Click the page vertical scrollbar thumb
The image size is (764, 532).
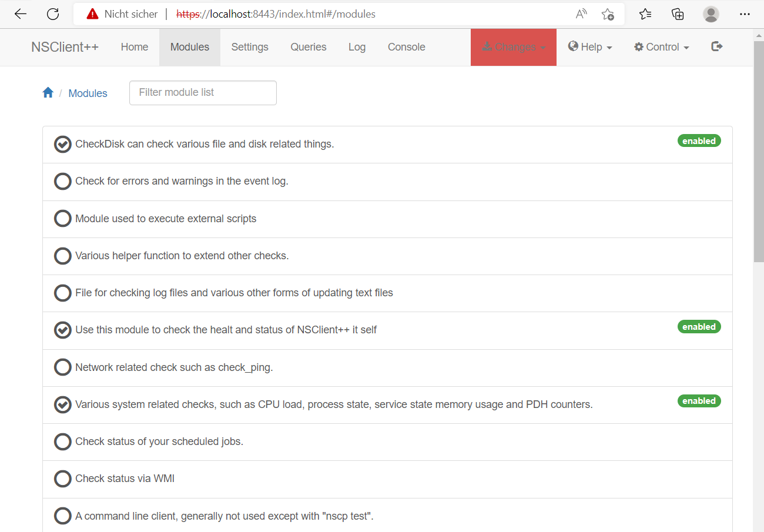pos(759,152)
